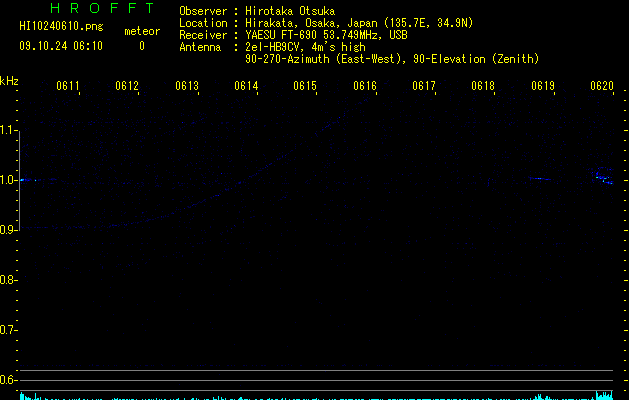Select the file name HI10240610.png

(x=61, y=27)
